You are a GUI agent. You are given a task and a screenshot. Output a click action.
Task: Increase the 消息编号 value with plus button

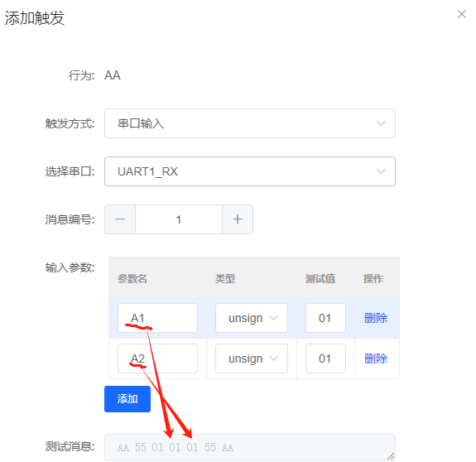tap(238, 219)
